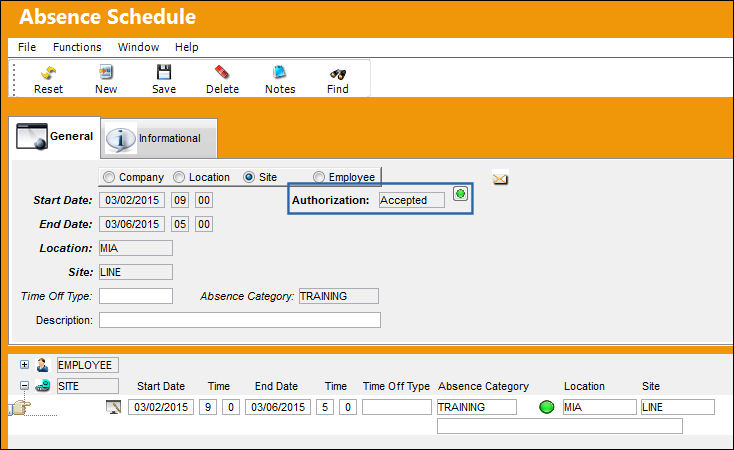Click the Time Off Type column header
Viewport: 734px width, 450px height.
pyautogui.click(x=396, y=386)
